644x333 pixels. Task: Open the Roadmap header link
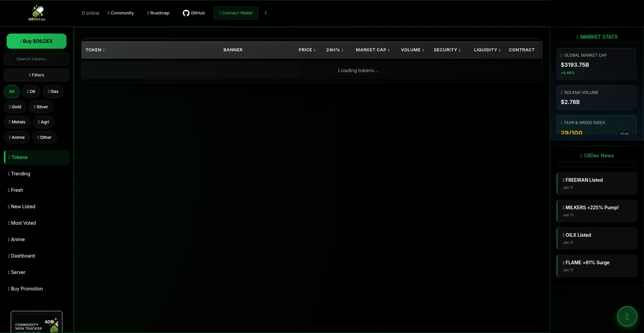[158, 13]
